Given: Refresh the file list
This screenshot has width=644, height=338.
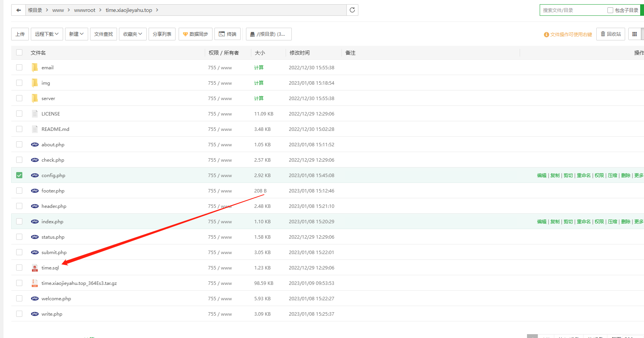Looking at the screenshot, I should point(352,10).
